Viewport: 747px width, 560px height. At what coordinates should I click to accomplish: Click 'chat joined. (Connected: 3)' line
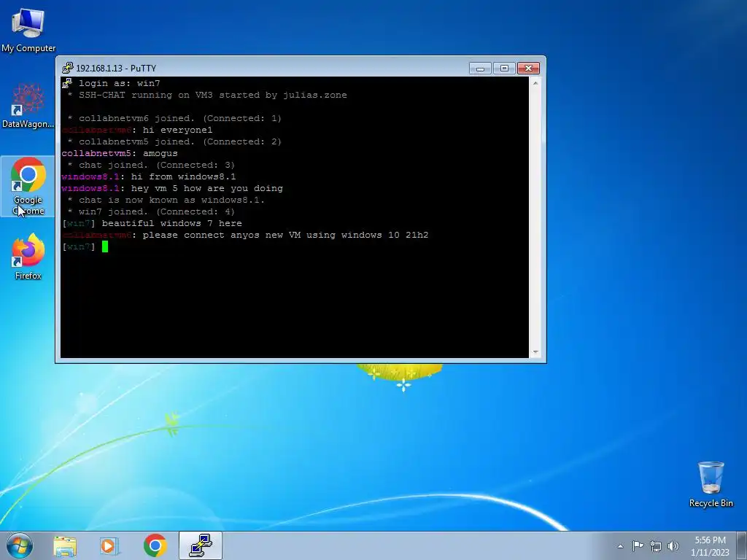click(x=151, y=166)
